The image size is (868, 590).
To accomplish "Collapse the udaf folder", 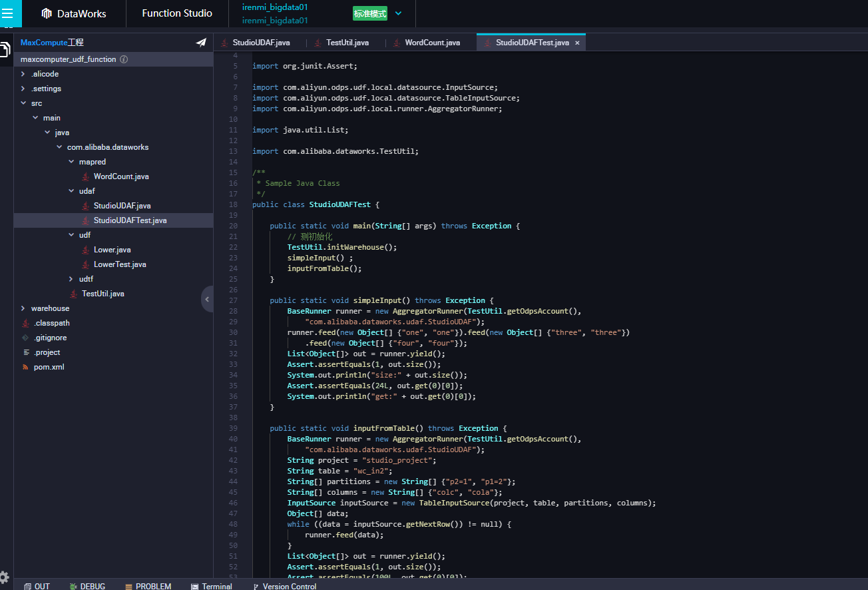I will [71, 191].
